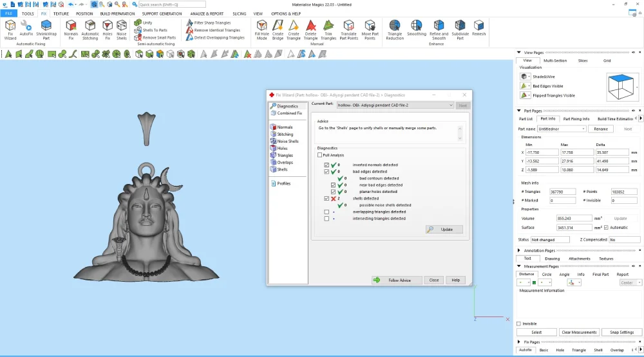644x357 pixels.
Task: Open SUPPORT GENERATION tab
Action: [162, 14]
